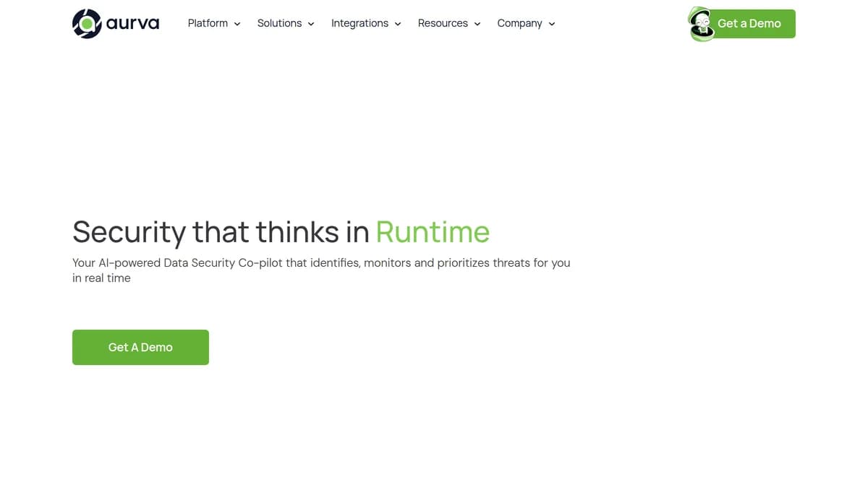Click the mascot character icon beside Get a Demo
The image size is (868, 488).
tap(700, 24)
